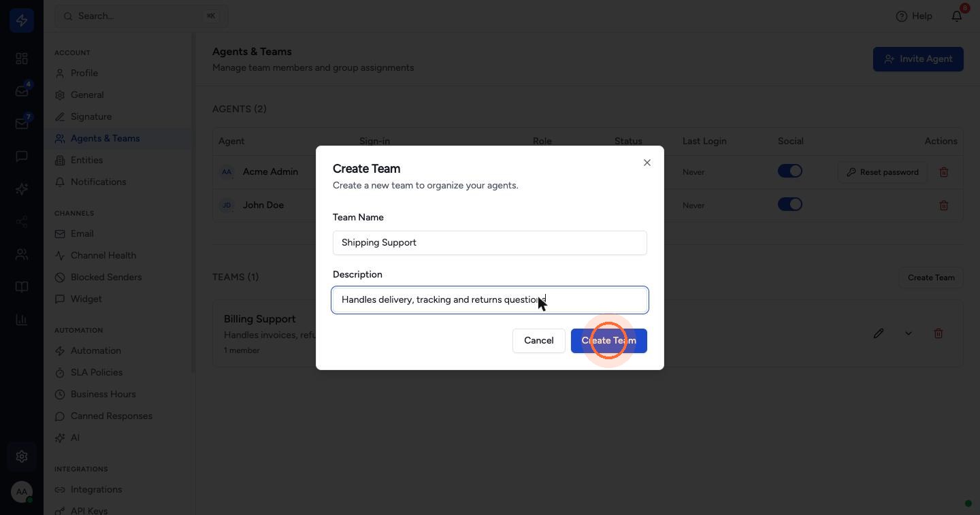Open Canned Responses in the sidebar
Screen dimensions: 980x515
112,416
